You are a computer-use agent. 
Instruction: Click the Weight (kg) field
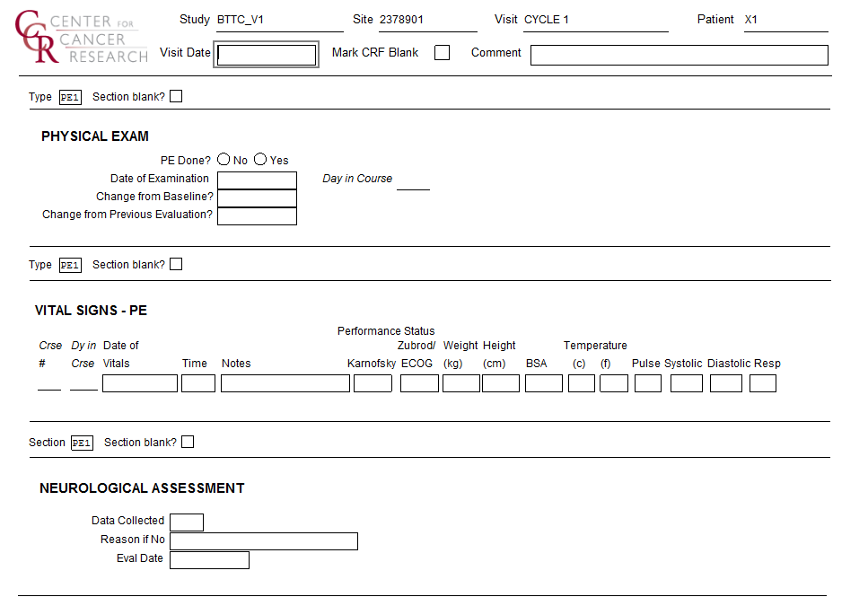tap(460, 383)
